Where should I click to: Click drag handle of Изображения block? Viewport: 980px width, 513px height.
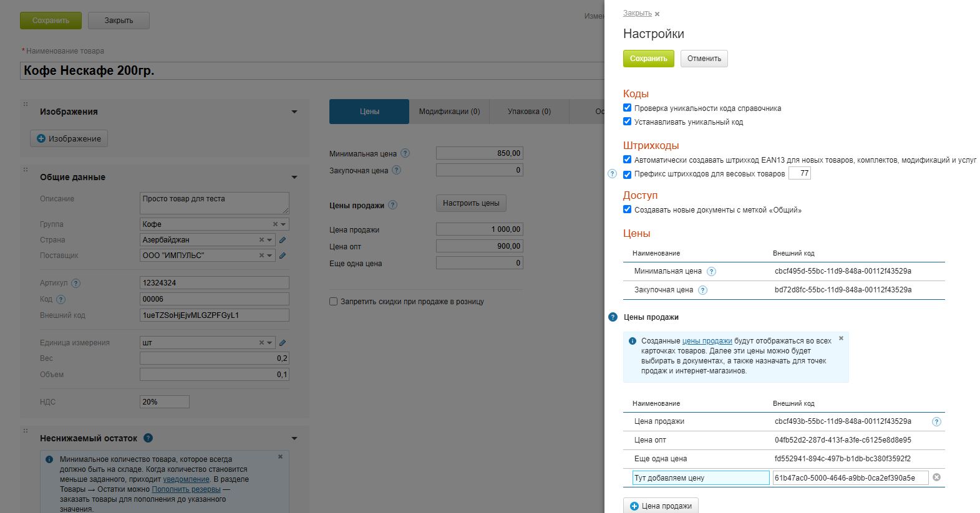pos(26,104)
